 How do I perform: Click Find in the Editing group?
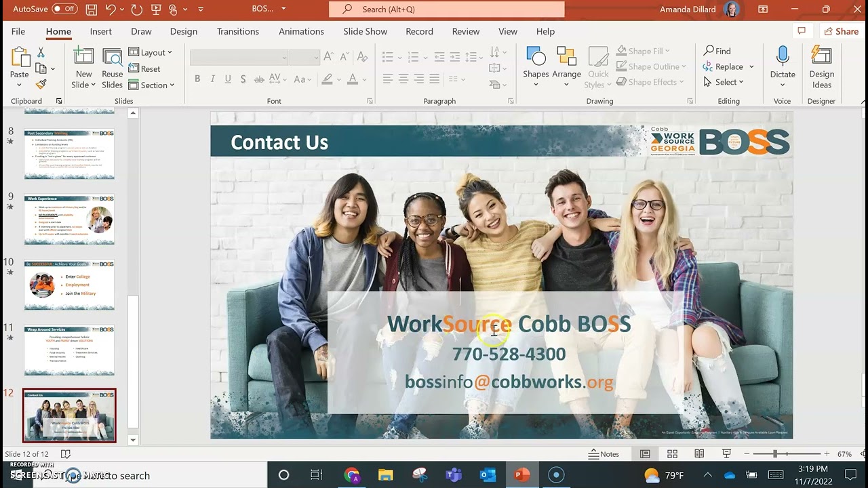[717, 51]
